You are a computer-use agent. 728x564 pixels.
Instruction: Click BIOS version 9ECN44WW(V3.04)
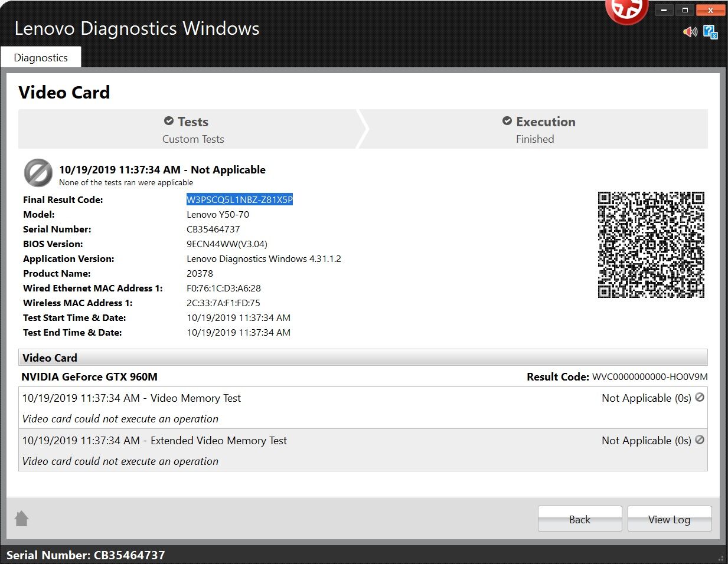pos(227,244)
